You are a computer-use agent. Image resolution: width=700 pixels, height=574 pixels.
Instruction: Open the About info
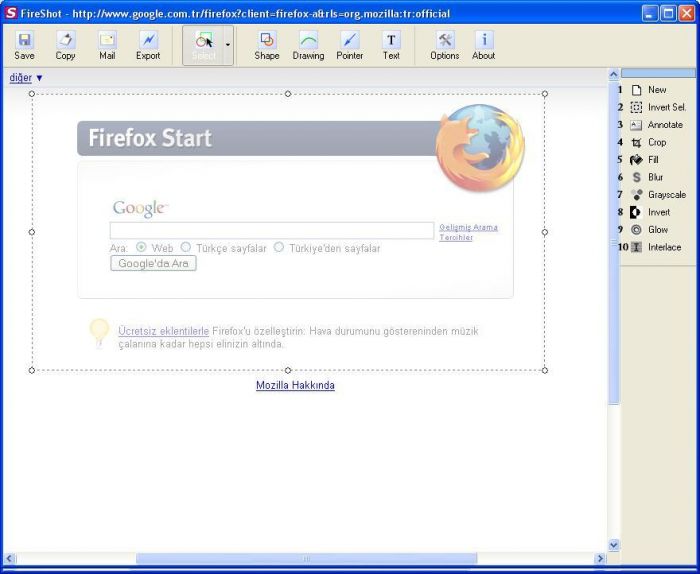(483, 46)
